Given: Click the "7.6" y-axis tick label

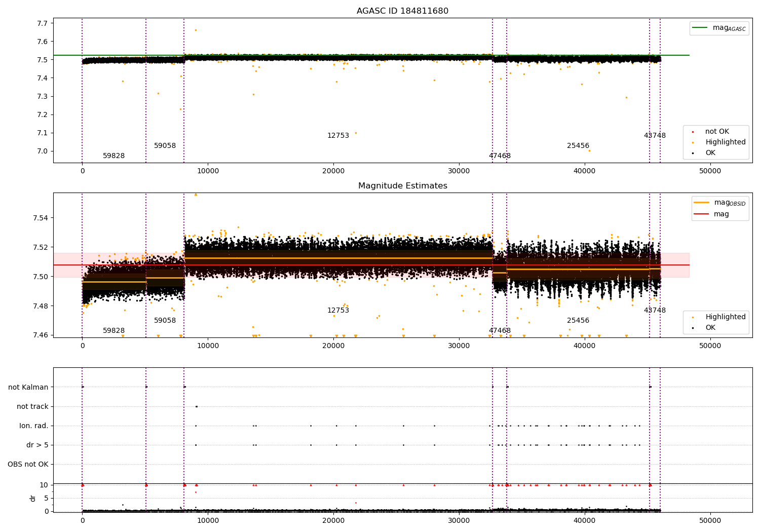Looking at the screenshot, I should (x=43, y=42).
